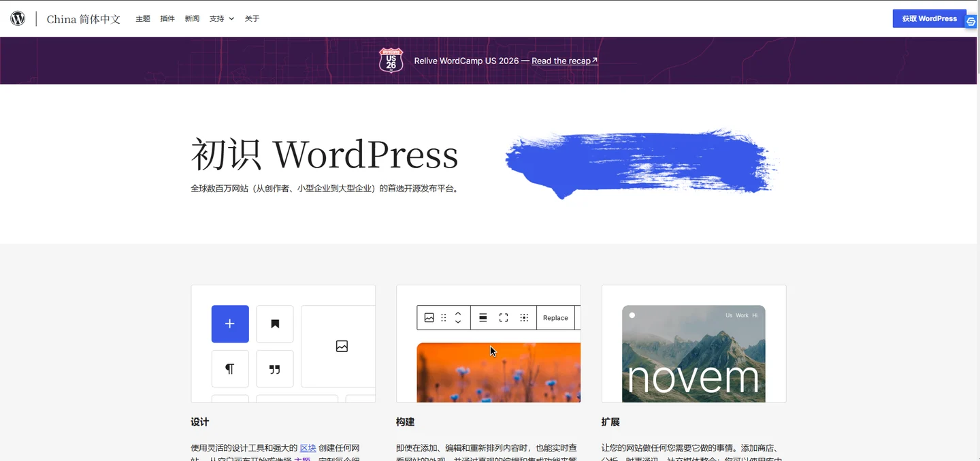Open the 插件 navigation item
The width and height of the screenshot is (980, 461).
(167, 19)
